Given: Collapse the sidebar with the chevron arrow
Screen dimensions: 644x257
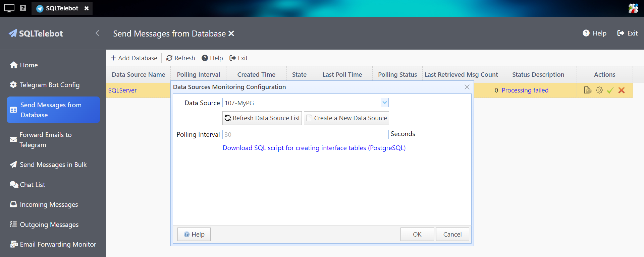Looking at the screenshot, I should [97, 33].
